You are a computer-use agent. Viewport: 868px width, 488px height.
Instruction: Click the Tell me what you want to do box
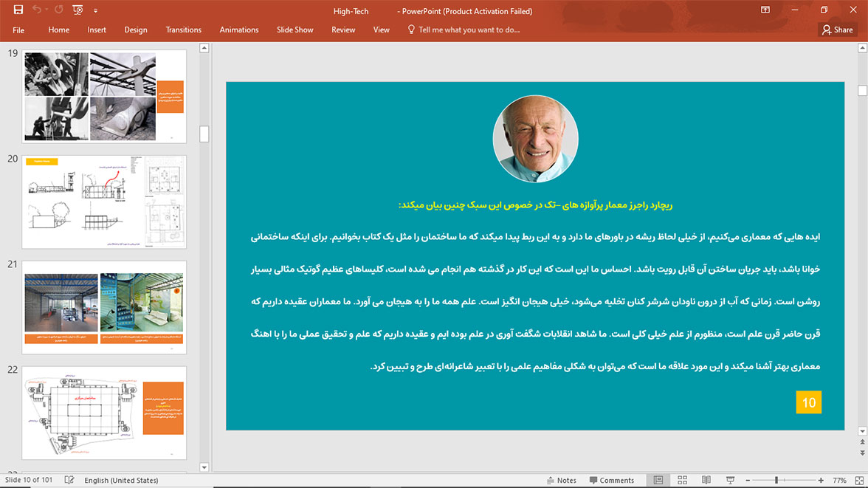click(x=469, y=30)
